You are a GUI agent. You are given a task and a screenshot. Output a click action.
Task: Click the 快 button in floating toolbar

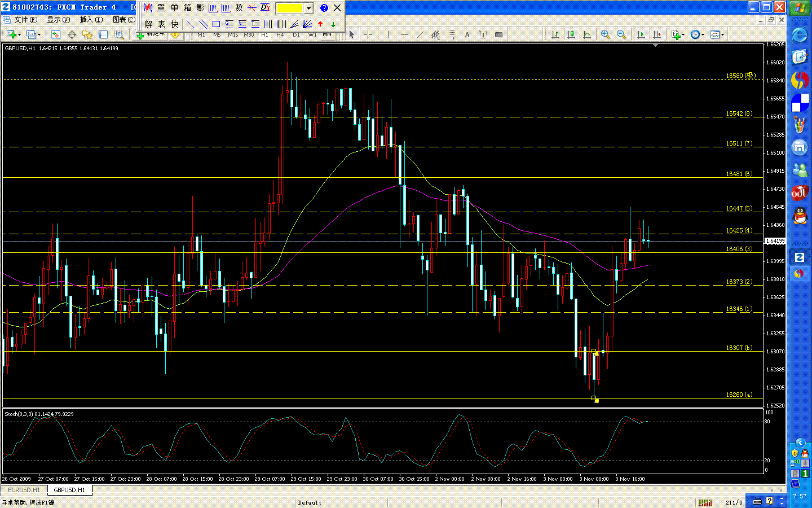(x=175, y=24)
